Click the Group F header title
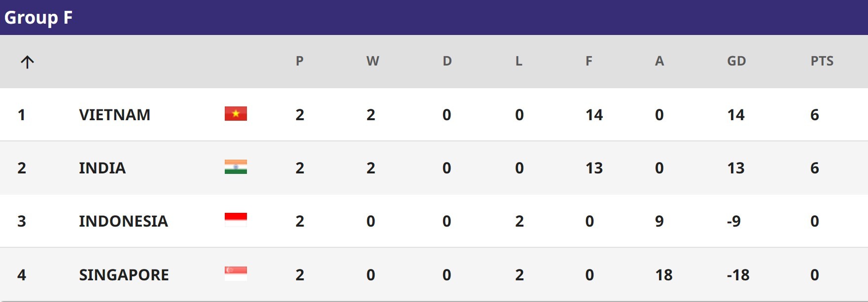 [38, 18]
